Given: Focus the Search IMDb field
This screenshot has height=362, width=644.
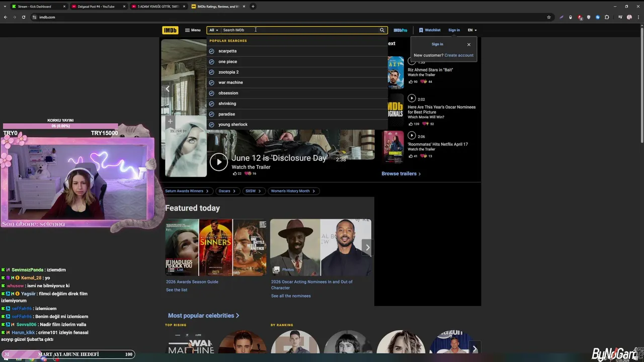Looking at the screenshot, I should point(300,30).
